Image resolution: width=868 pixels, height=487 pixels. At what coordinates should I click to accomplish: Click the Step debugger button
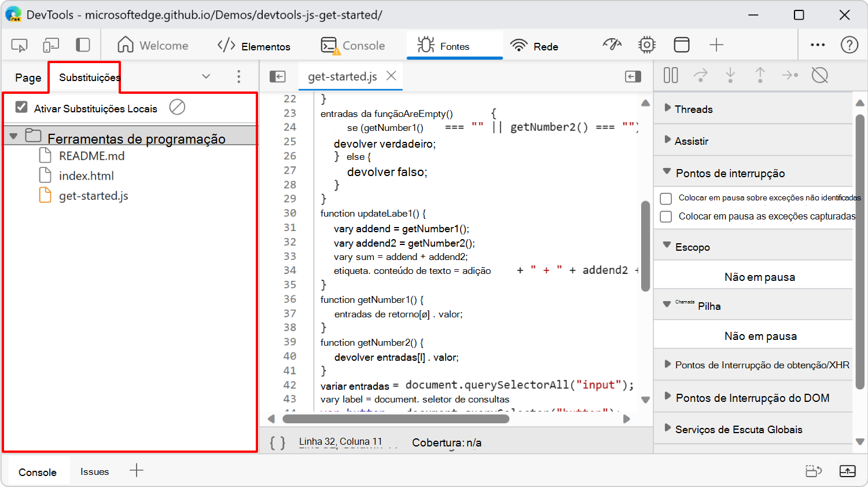(790, 75)
